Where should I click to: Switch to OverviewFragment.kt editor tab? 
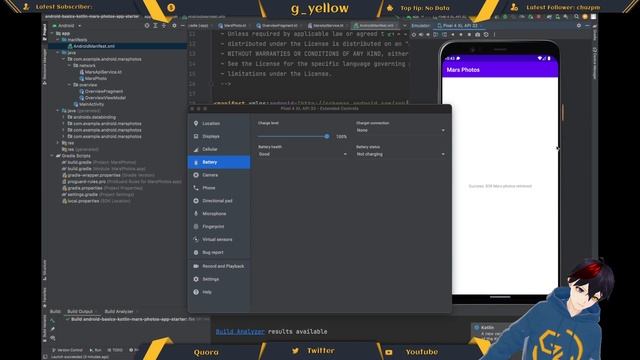278,25
